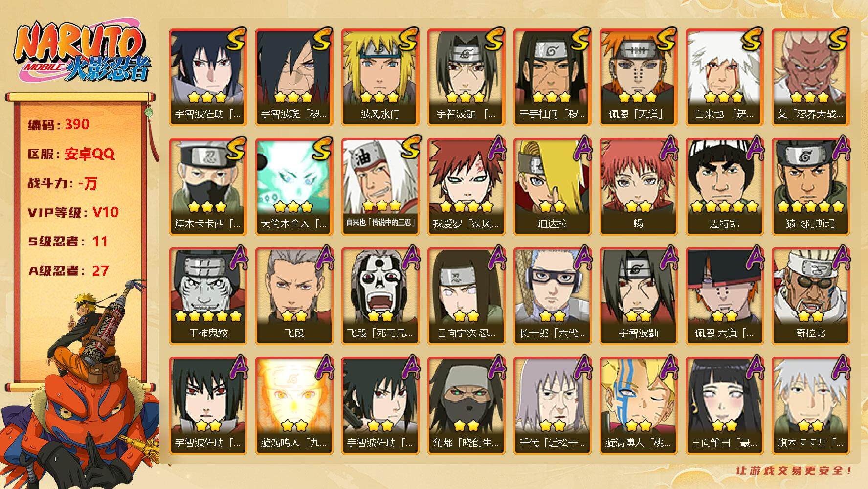This screenshot has width=868, height=489.
Task: Click the 区服: 安卓QQ label
Action: 71,154
